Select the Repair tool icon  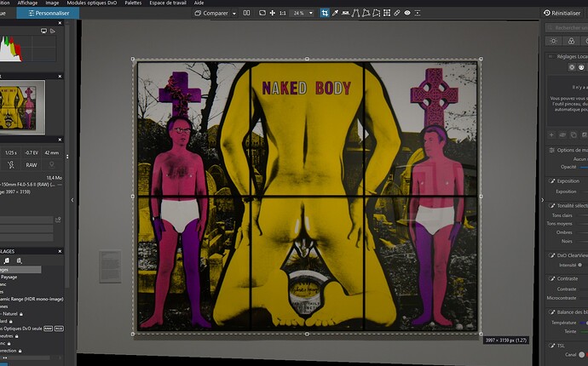(397, 13)
